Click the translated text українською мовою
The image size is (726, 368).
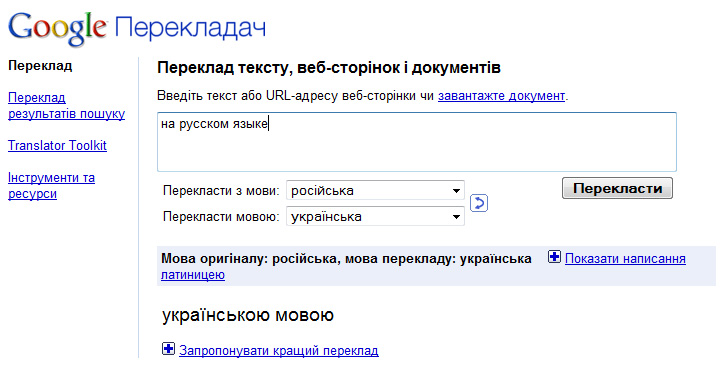[248, 315]
